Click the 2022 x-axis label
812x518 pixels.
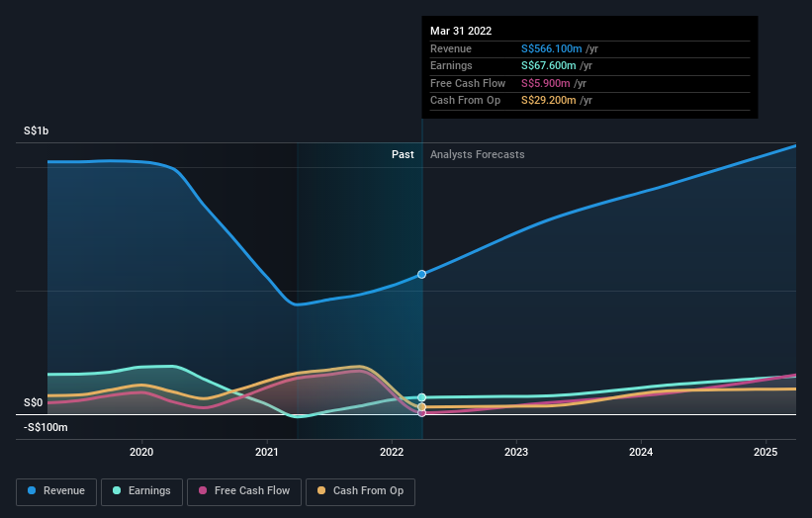click(392, 453)
